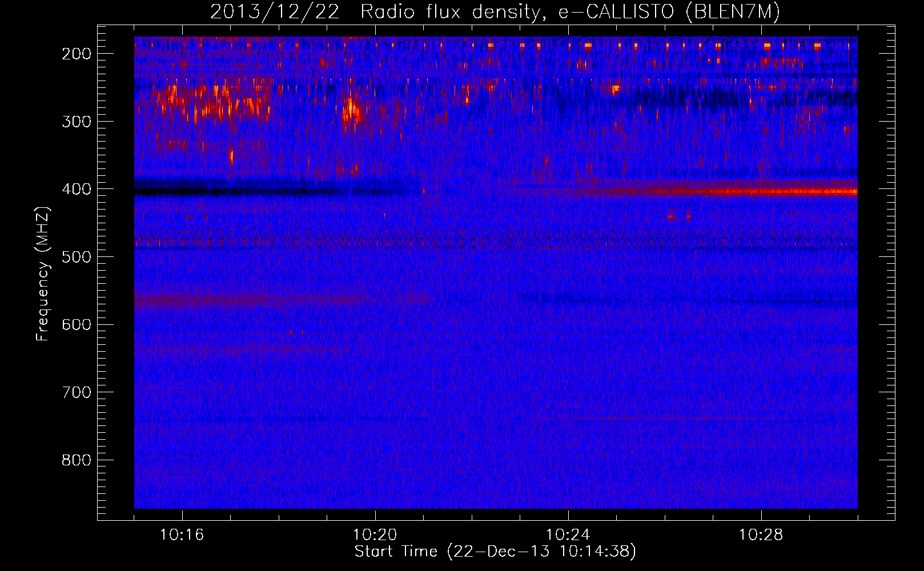Click the 10:20 time tick label
The width and height of the screenshot is (924, 571).
(x=375, y=535)
